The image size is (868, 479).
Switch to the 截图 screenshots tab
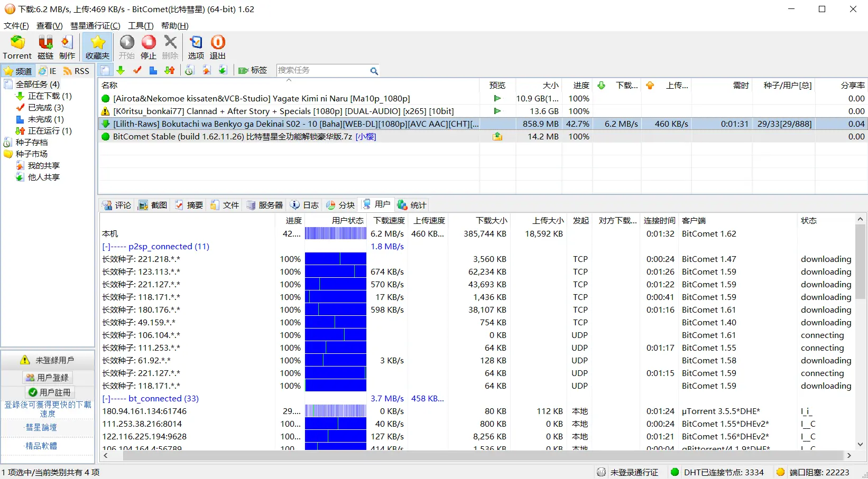(153, 205)
